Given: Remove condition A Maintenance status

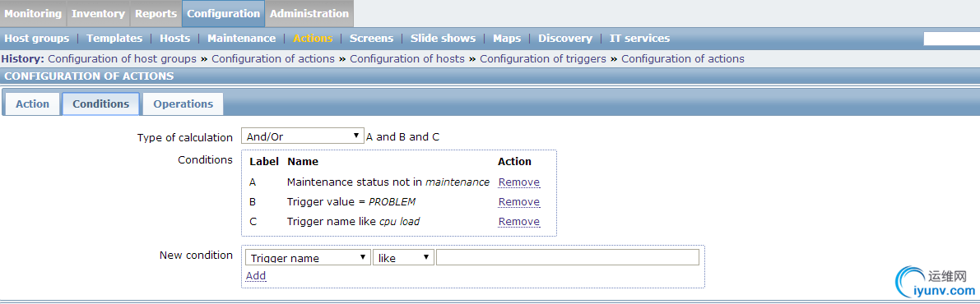Looking at the screenshot, I should pyautogui.click(x=518, y=182).
